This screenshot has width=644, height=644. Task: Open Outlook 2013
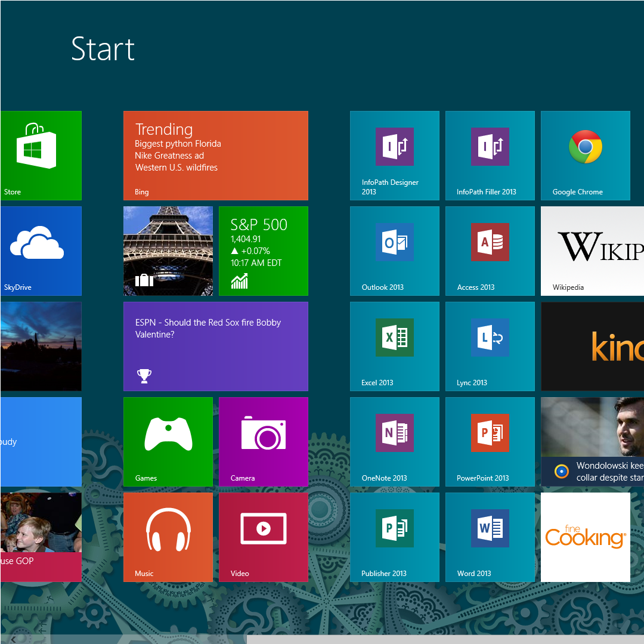tap(394, 250)
